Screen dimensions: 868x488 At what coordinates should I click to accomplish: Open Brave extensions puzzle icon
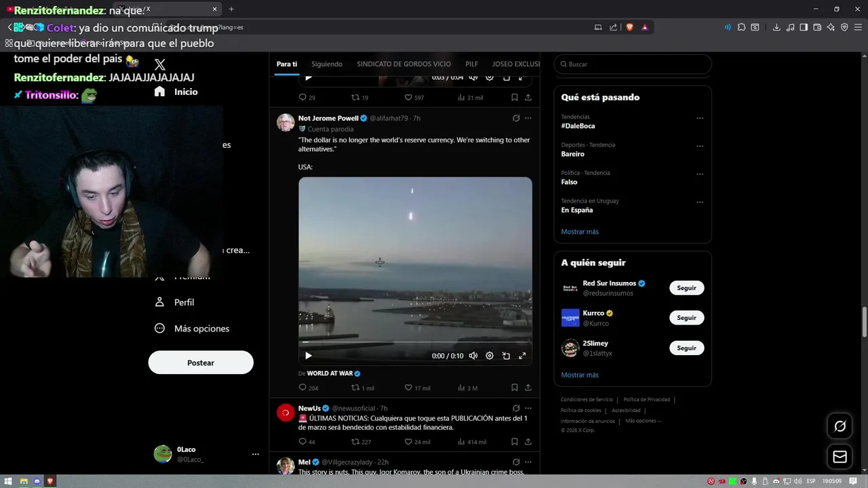[741, 27]
